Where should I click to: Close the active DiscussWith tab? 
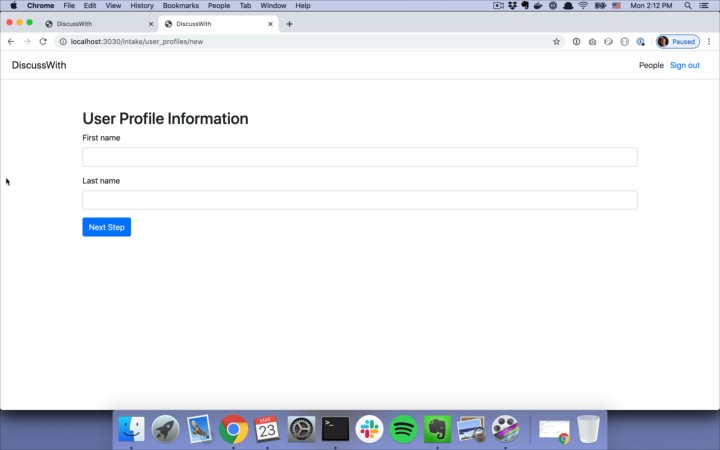pyautogui.click(x=270, y=24)
